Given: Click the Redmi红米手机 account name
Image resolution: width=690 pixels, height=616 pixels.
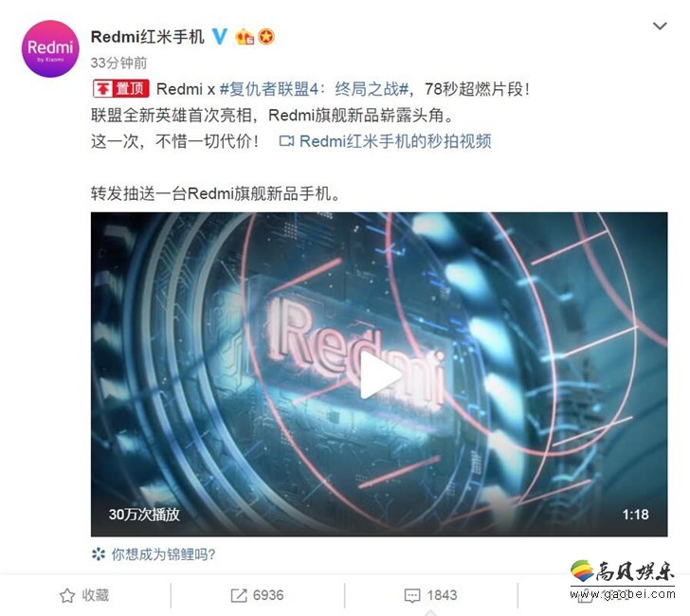Looking at the screenshot, I should [148, 37].
